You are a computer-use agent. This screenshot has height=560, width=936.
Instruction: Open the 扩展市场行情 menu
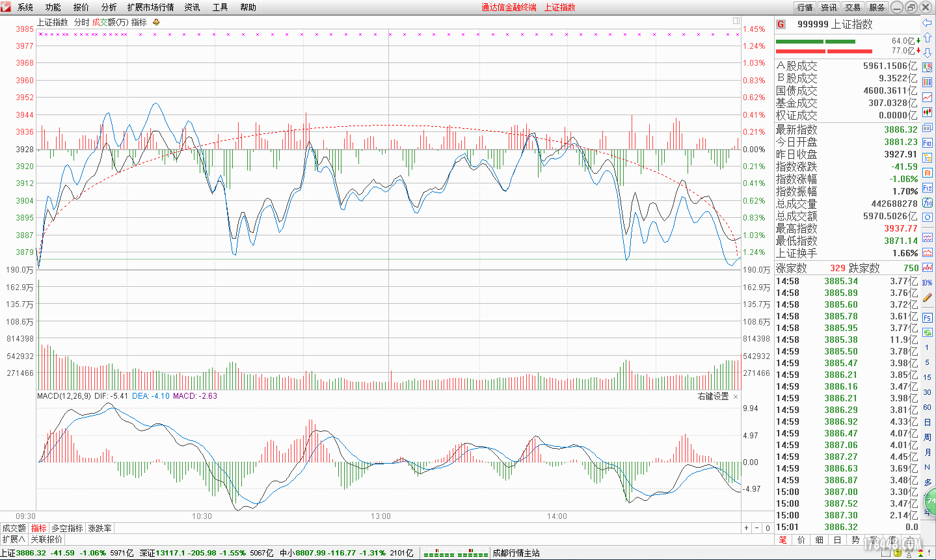(151, 7)
